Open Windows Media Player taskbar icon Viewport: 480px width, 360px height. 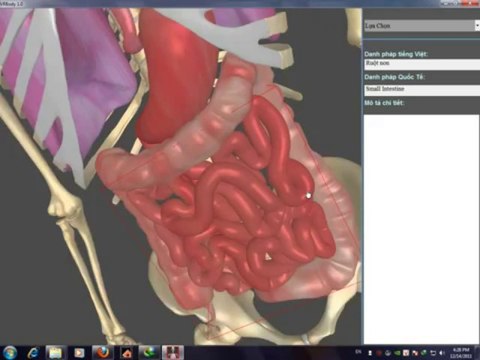[x=79, y=353]
